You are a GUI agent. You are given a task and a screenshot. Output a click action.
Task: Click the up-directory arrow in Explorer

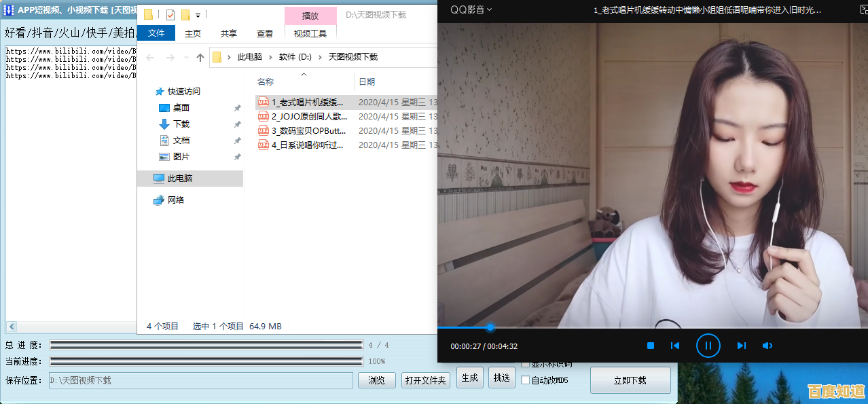[x=200, y=58]
